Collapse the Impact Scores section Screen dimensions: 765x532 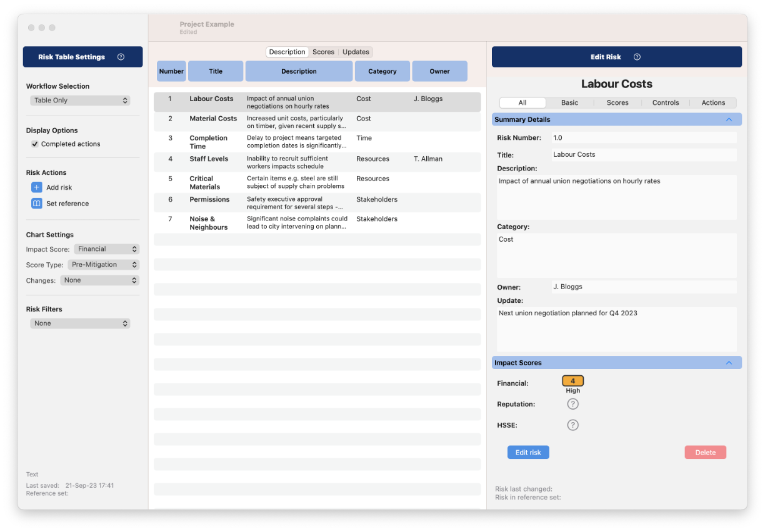pyautogui.click(x=728, y=363)
